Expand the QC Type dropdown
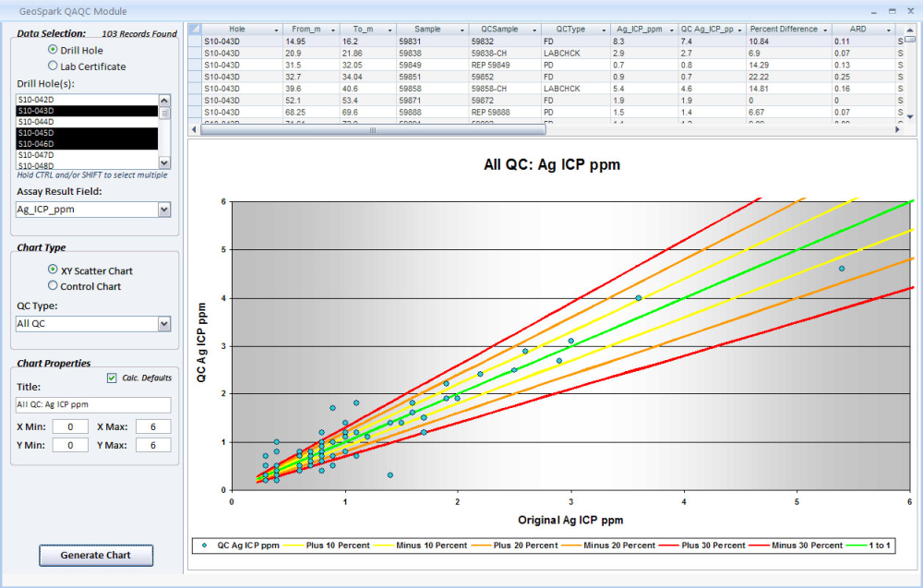923x588 pixels. click(x=164, y=324)
